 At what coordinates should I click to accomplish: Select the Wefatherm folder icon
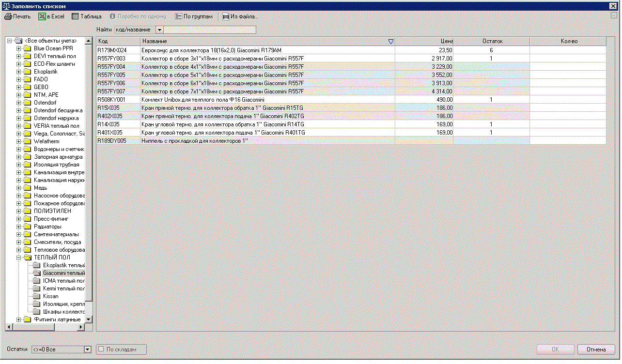click(28, 141)
